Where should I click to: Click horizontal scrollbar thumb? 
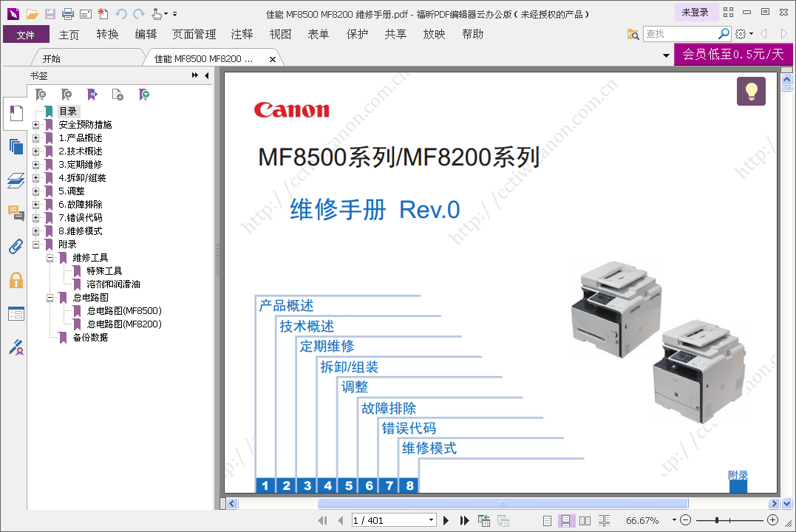(503, 504)
